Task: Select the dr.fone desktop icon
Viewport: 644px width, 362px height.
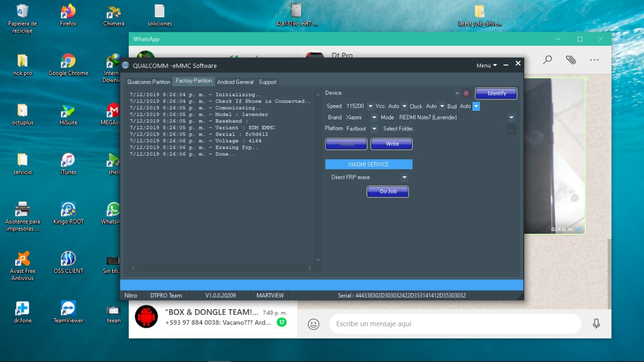Action: pos(22,312)
